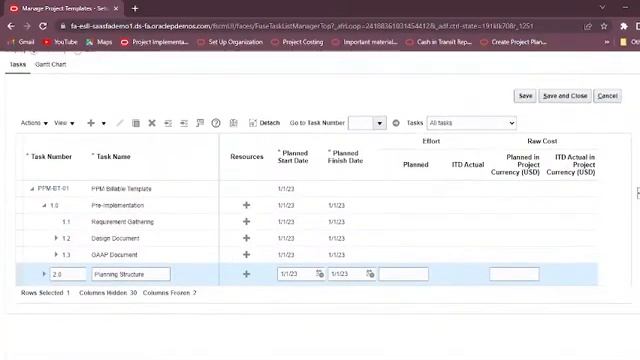Add resources to Requirement Gathering task
This screenshot has height=360, width=640.
click(246, 221)
